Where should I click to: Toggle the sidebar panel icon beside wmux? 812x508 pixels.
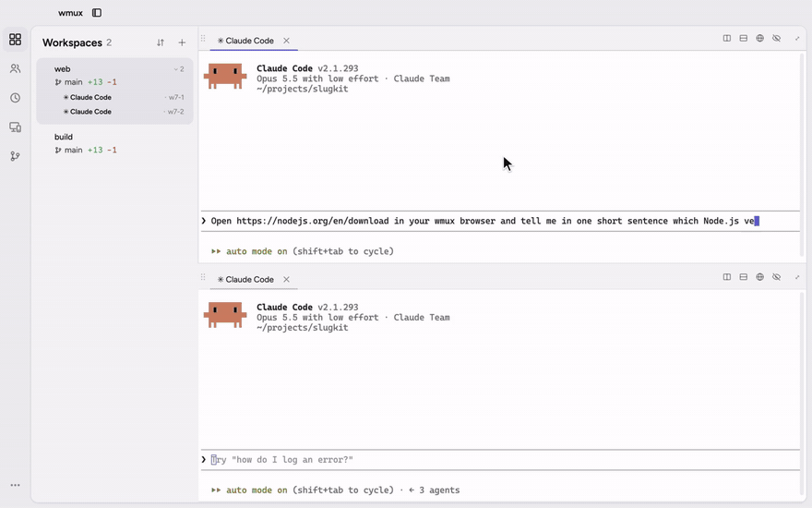pos(97,13)
